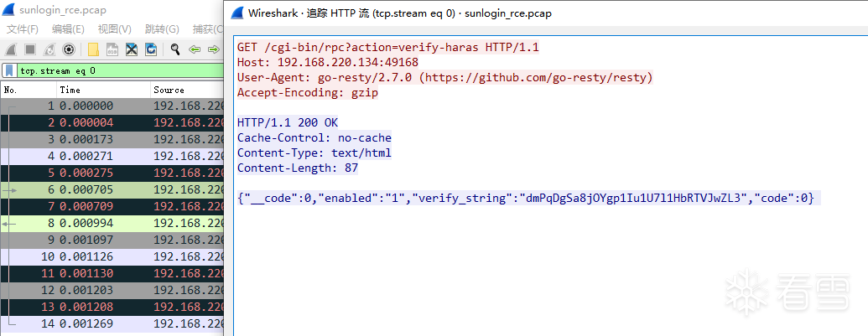Click the display filter field tcp.stream eq 0

tap(120, 70)
